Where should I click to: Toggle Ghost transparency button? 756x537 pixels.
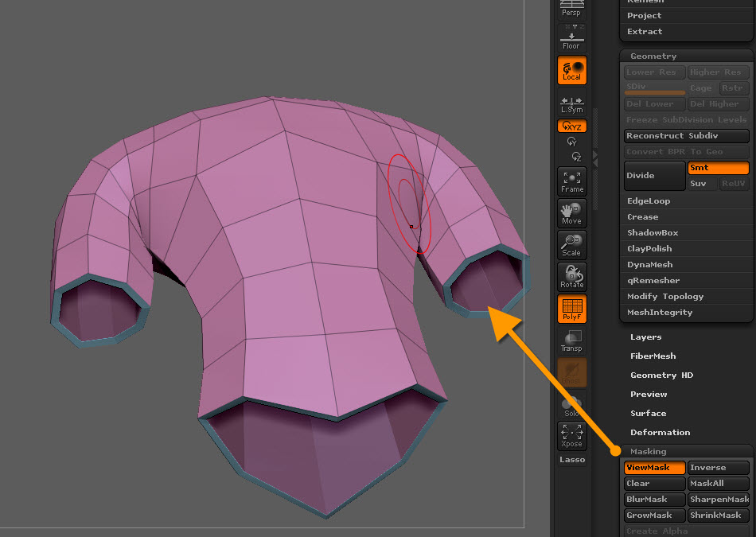point(572,372)
